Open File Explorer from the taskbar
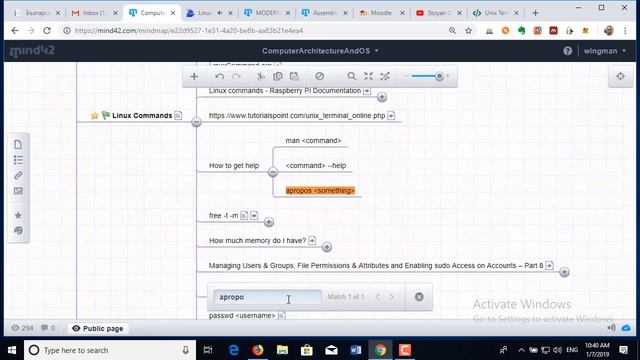Image resolution: width=640 pixels, height=360 pixels. pyautogui.click(x=282, y=350)
